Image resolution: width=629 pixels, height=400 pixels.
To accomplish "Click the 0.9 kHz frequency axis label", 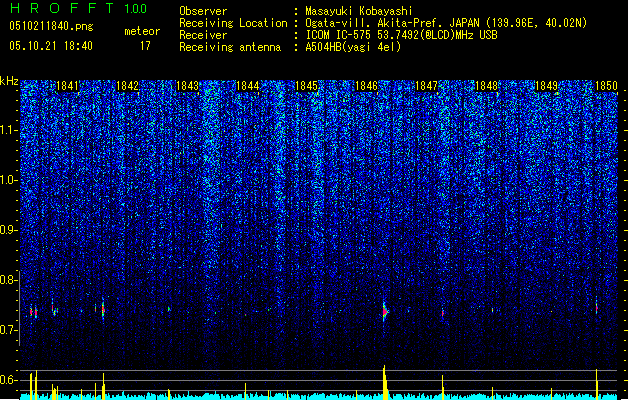I will click(x=8, y=230).
